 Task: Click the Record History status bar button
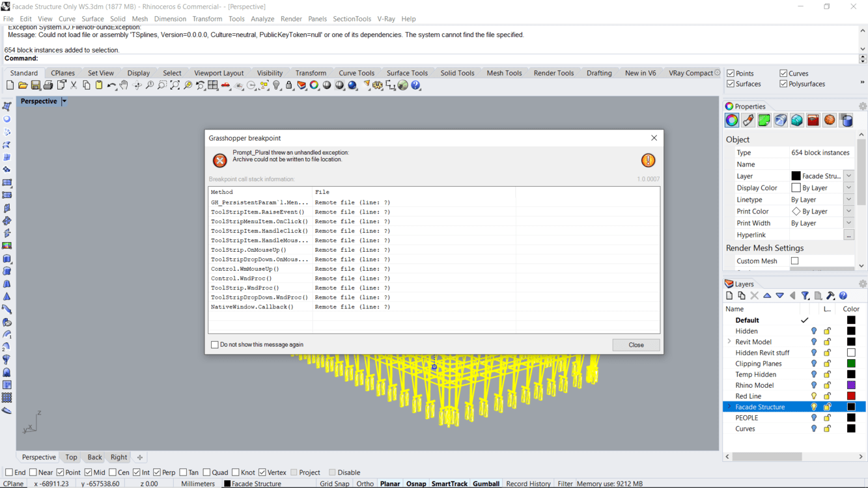(x=528, y=484)
